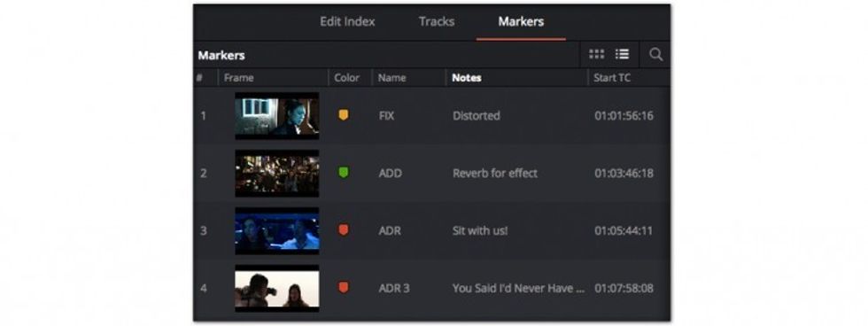Click timecode 01:07:58:08
This screenshot has width=868, height=326.
[x=624, y=288]
